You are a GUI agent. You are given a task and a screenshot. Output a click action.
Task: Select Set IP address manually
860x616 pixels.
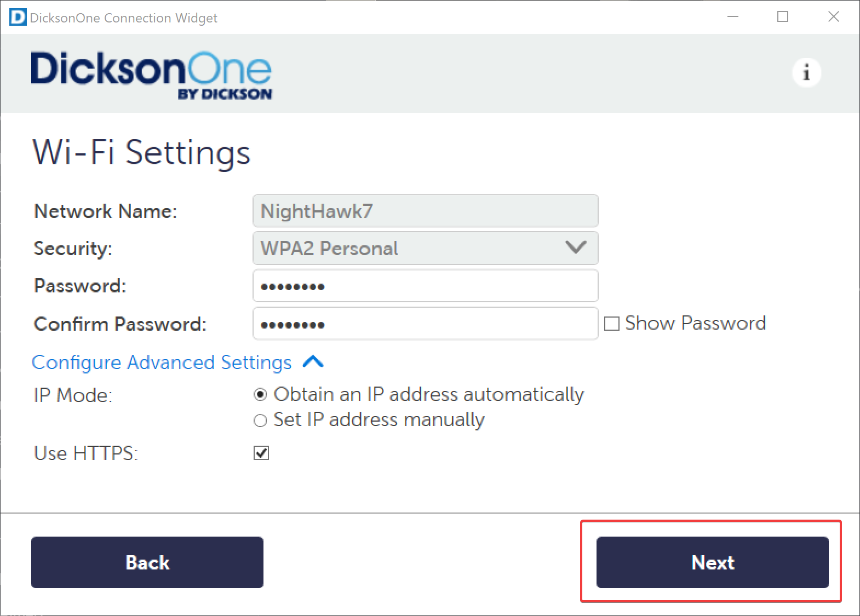(x=260, y=420)
